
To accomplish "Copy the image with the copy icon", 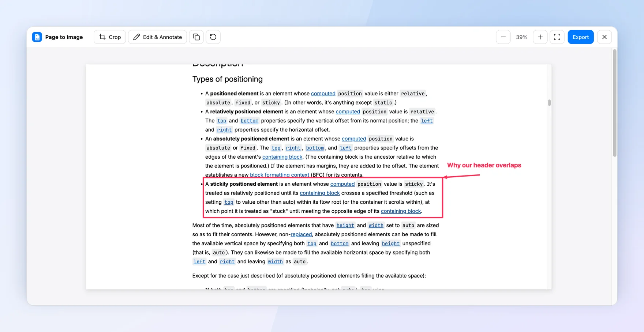I will pos(196,37).
